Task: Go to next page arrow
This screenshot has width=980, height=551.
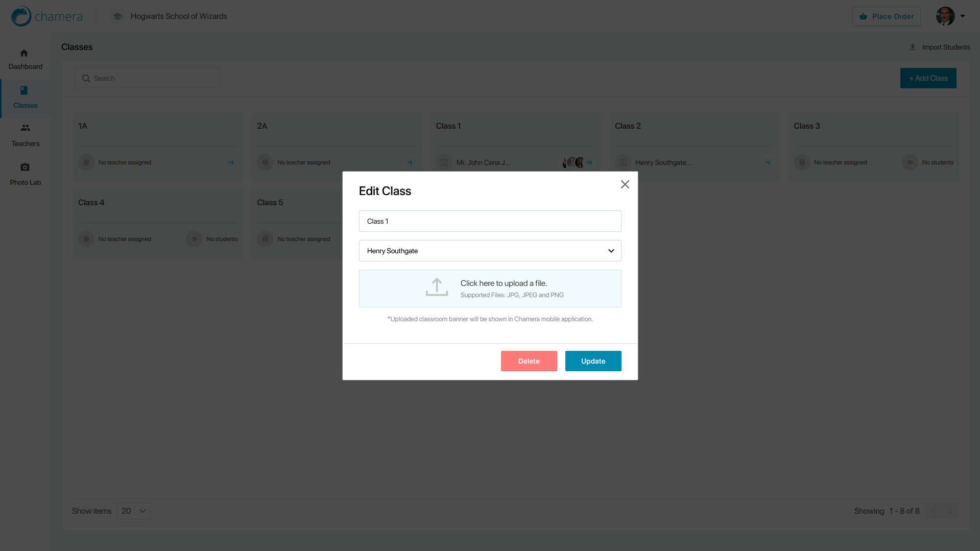Action: pos(950,511)
